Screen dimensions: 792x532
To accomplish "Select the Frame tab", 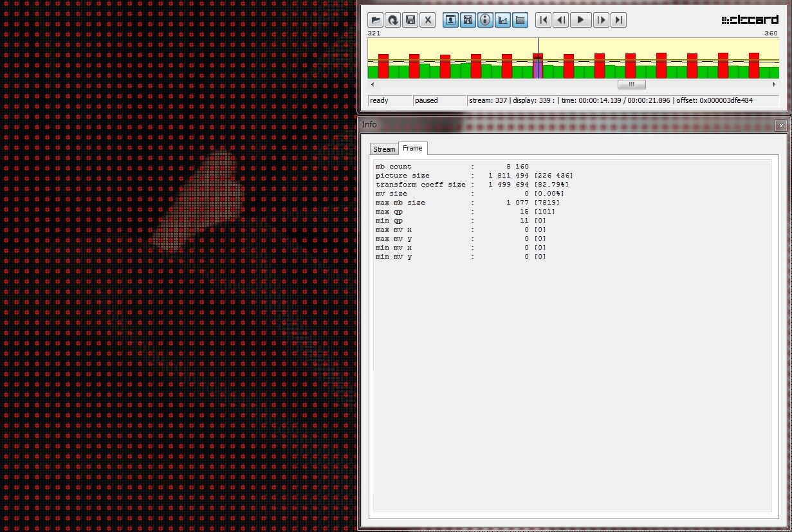I will point(412,148).
